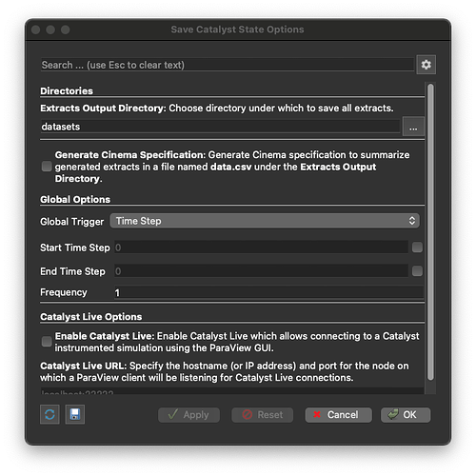Enable Catalyst Live checkbox

(47, 342)
